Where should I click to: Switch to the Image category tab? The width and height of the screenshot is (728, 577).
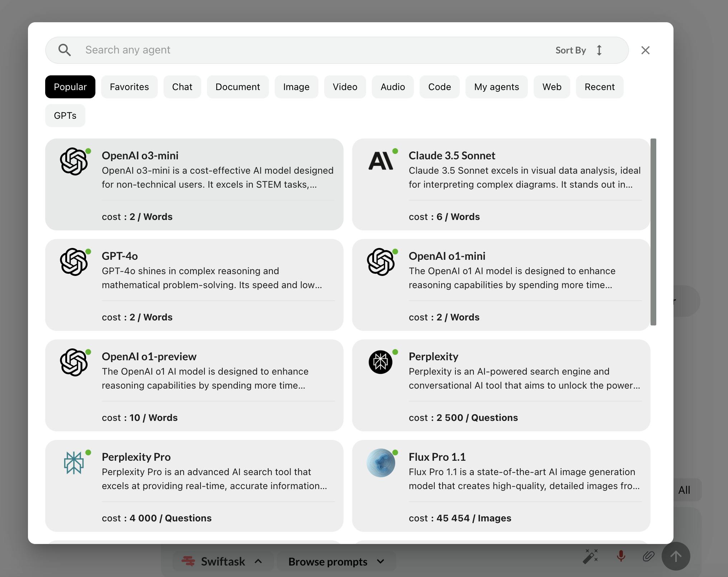coord(296,86)
